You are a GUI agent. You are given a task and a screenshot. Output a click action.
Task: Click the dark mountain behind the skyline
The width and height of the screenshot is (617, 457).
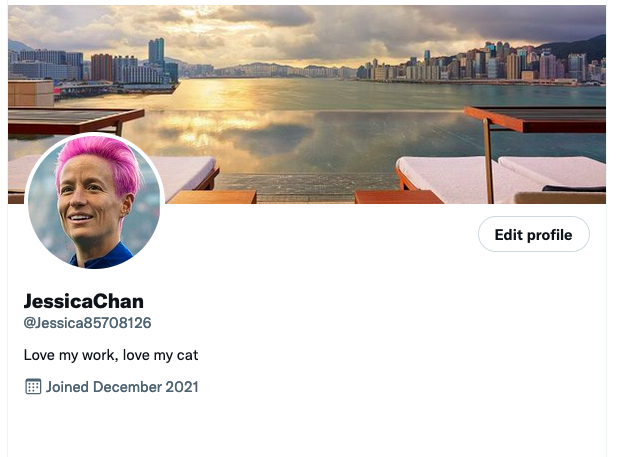tap(578, 47)
